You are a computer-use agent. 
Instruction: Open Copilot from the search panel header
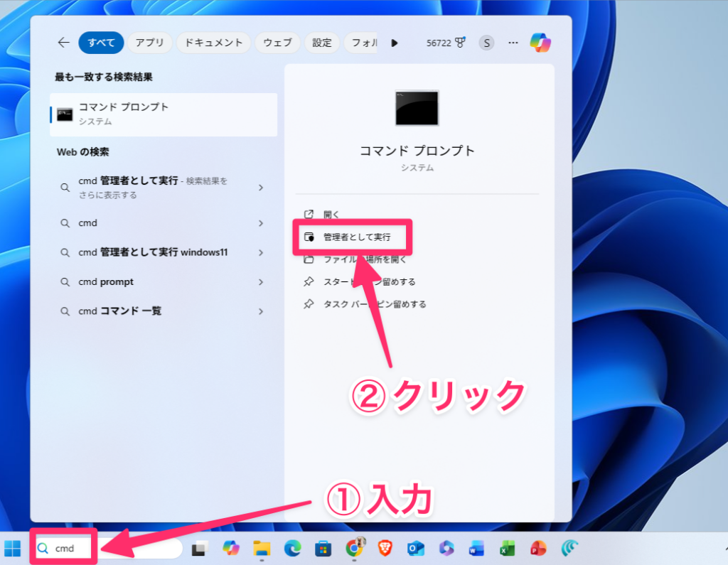coord(540,43)
